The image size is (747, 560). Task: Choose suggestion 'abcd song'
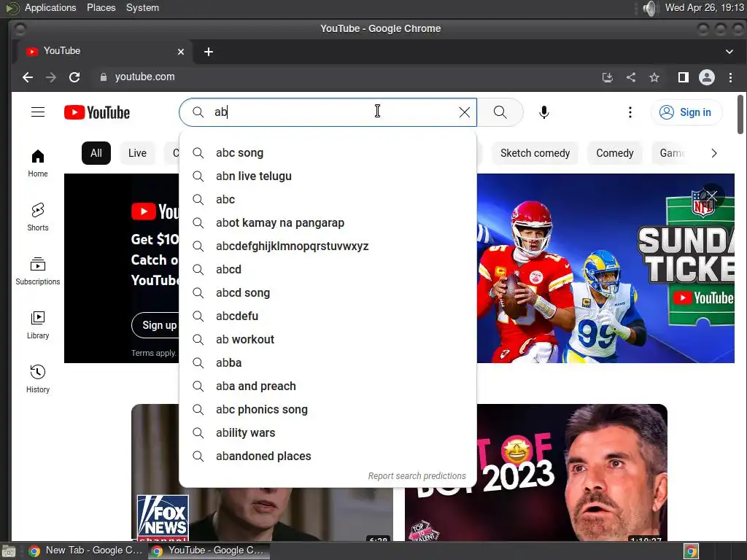click(x=328, y=293)
